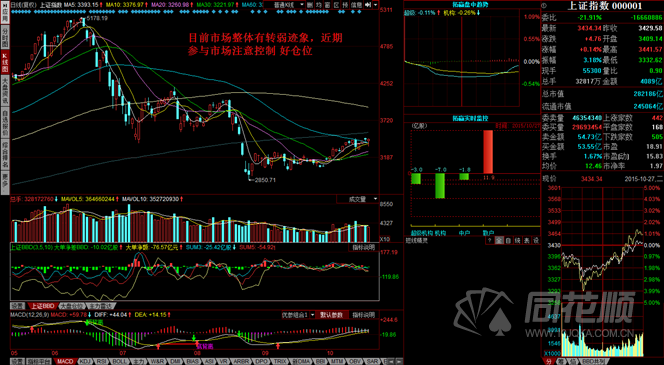Click 指标说明 button in MACD panel
Image resolution: width=664 pixels, height=365 pixels.
pos(363,315)
